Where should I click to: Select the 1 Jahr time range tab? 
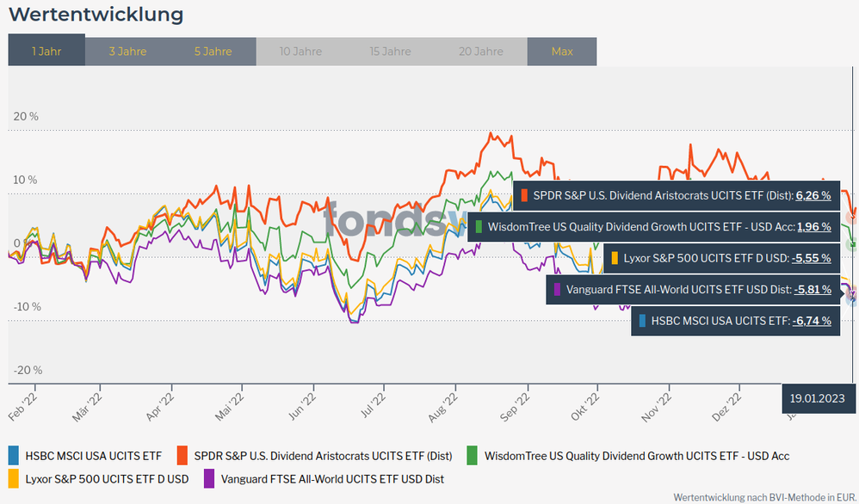46,52
